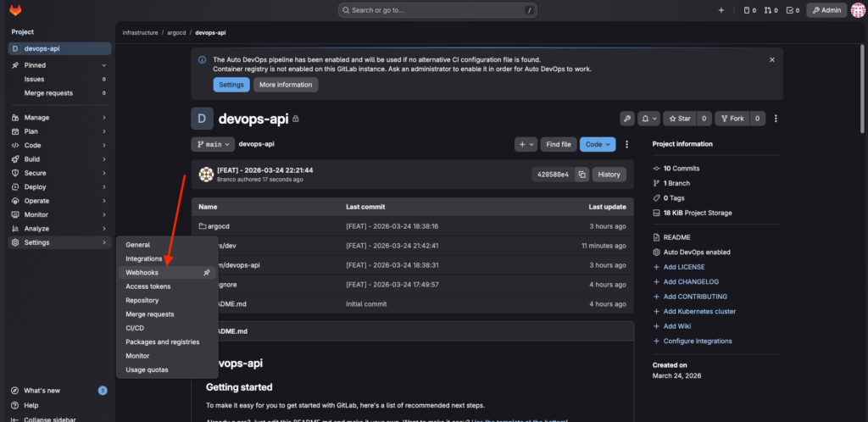Pin the Webhooks menu item
The height and width of the screenshot is (422, 868).
[206, 273]
